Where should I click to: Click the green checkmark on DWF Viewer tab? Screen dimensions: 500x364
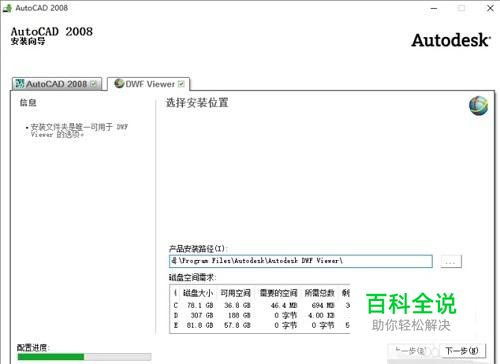click(x=181, y=84)
